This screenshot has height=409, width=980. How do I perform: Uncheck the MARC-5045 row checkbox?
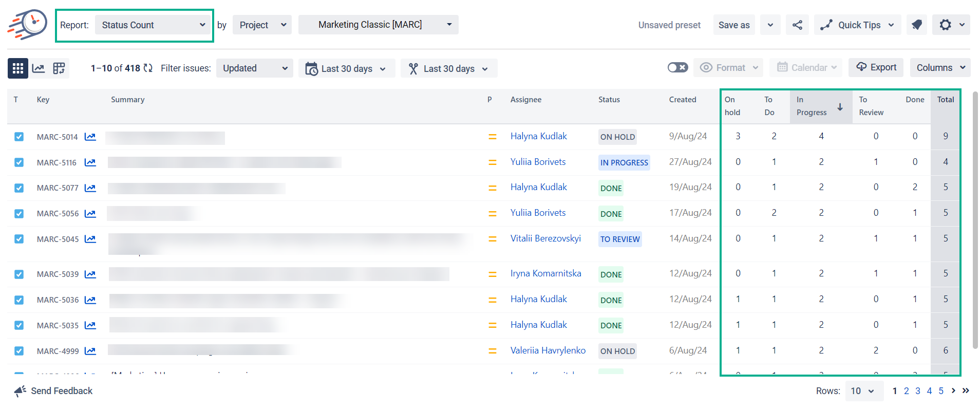click(19, 239)
